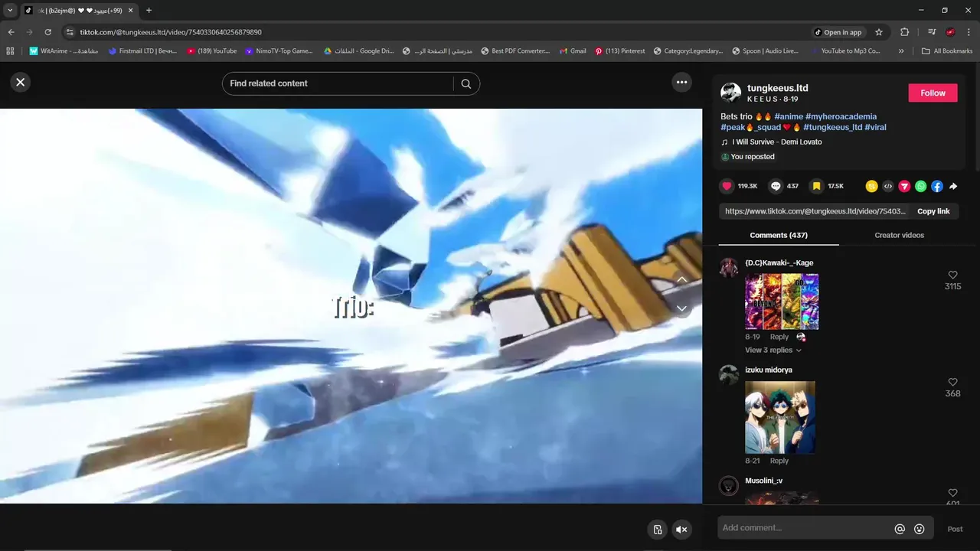
Task: Click in Add comment field
Action: point(804,528)
